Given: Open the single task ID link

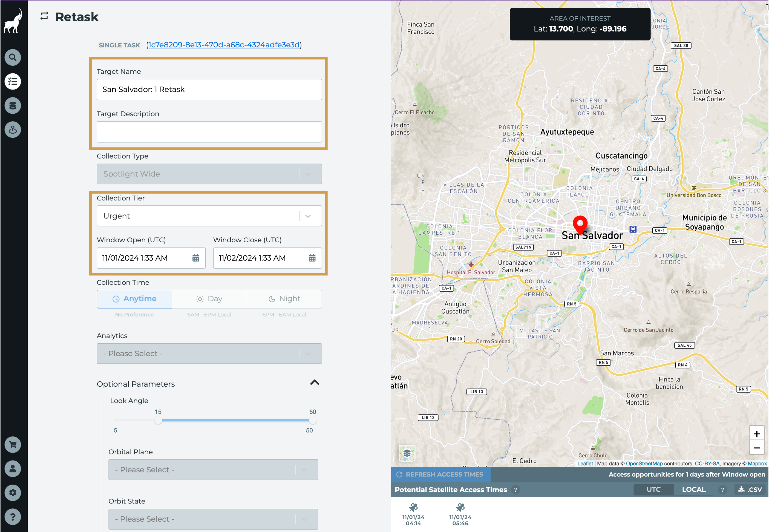Looking at the screenshot, I should tap(224, 45).
